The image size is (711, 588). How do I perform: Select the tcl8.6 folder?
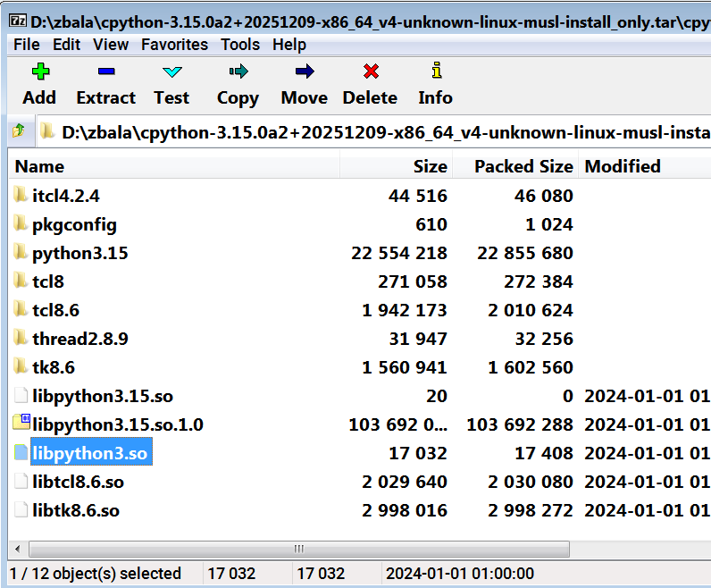(x=55, y=310)
